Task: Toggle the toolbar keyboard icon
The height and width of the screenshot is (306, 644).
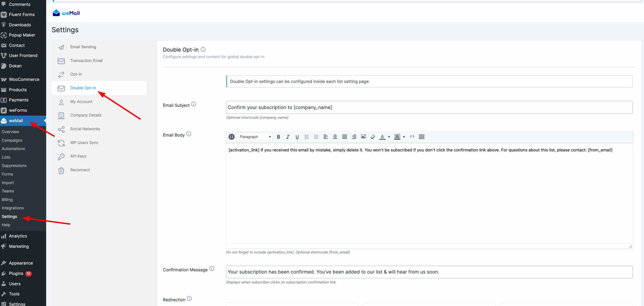Action: 422,137
